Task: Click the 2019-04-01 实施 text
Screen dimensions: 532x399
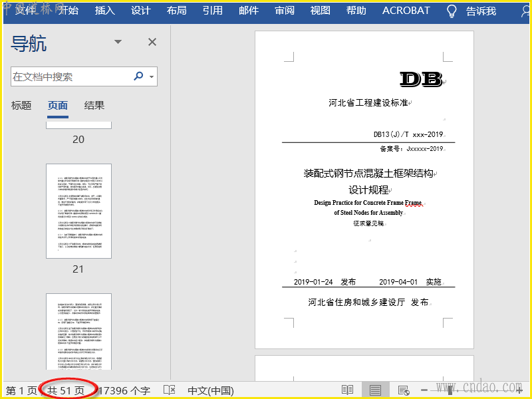Action: [x=410, y=282]
